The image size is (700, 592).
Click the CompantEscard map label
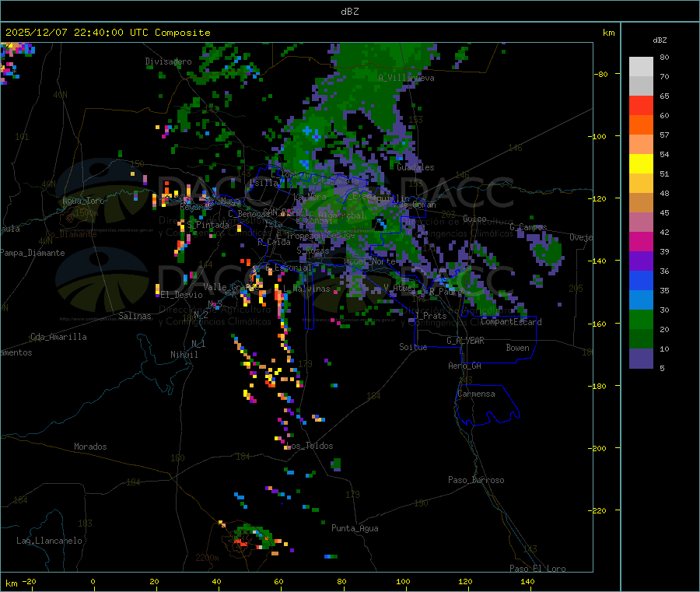click(x=512, y=322)
